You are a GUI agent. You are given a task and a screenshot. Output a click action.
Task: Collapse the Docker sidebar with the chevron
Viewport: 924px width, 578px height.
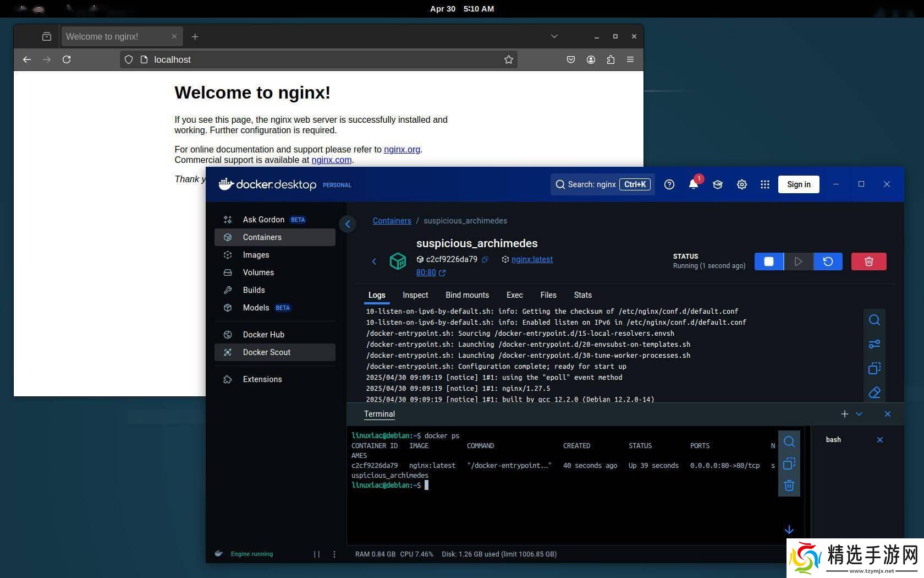[348, 224]
